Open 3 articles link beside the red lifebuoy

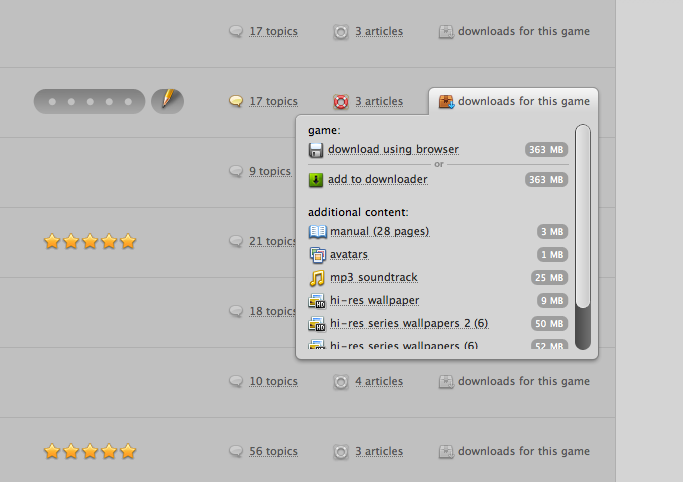[379, 101]
